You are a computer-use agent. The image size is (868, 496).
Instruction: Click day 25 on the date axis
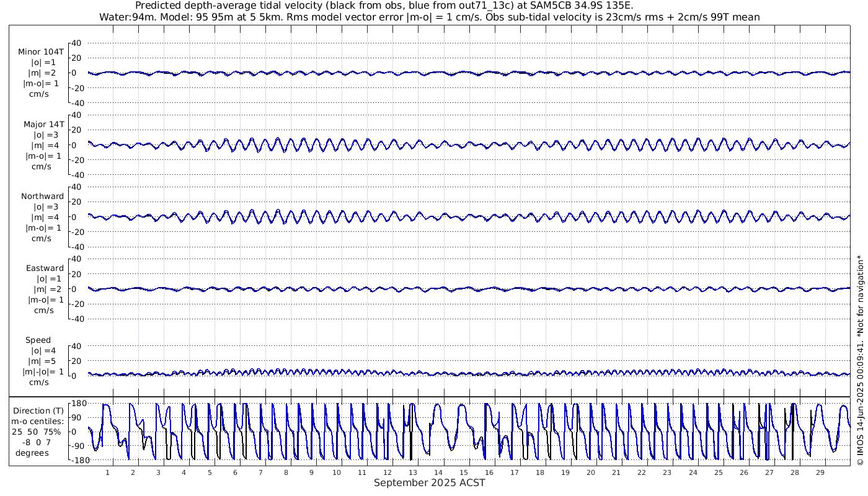click(x=718, y=472)
